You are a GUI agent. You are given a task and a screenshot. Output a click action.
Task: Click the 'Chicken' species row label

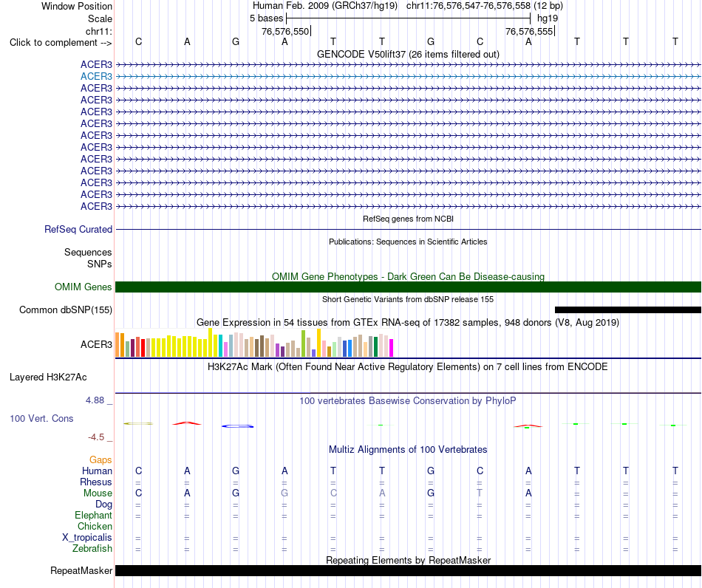click(x=95, y=526)
